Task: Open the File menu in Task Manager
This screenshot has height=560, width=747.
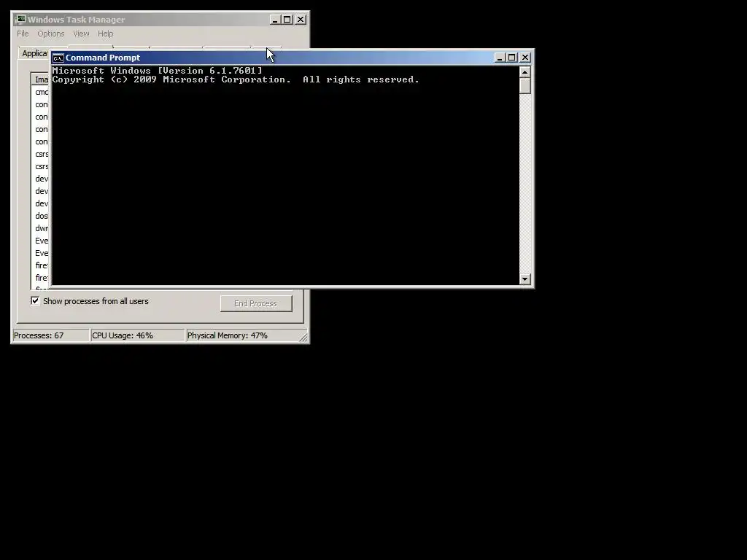Action: pyautogui.click(x=23, y=34)
